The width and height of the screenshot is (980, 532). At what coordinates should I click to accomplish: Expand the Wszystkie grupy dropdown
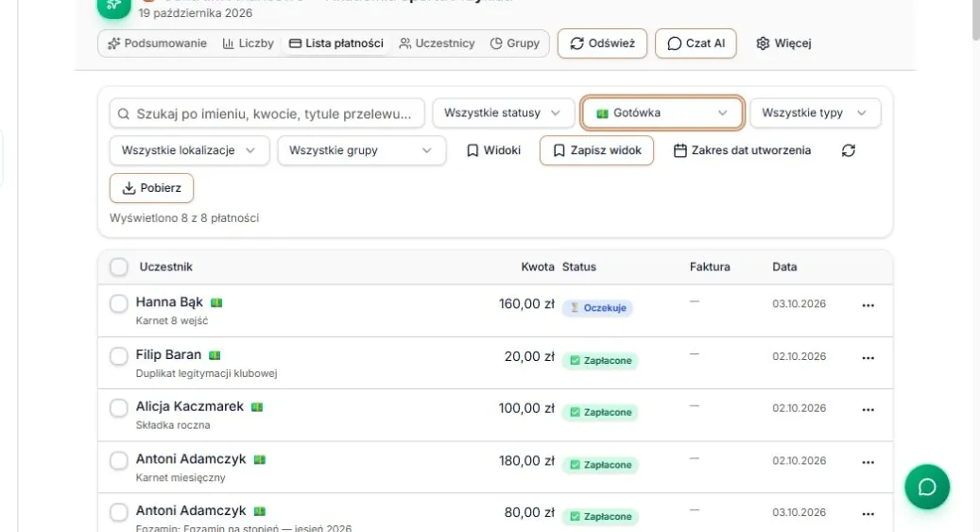[x=362, y=150]
